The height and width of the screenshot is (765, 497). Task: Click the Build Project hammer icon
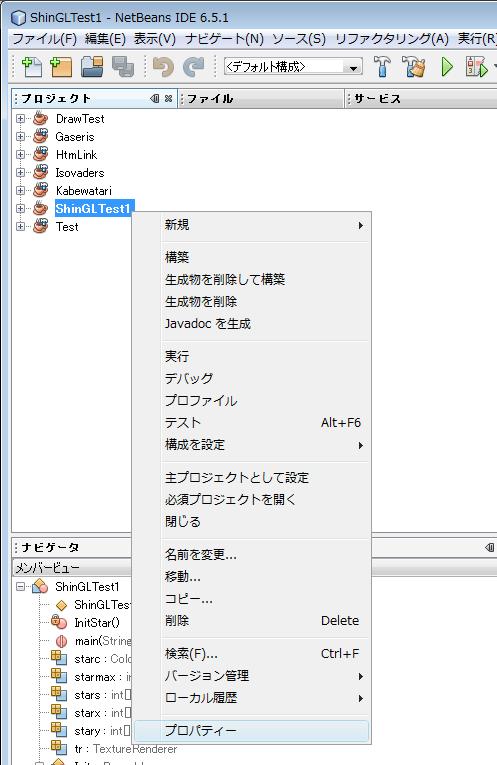(x=382, y=67)
